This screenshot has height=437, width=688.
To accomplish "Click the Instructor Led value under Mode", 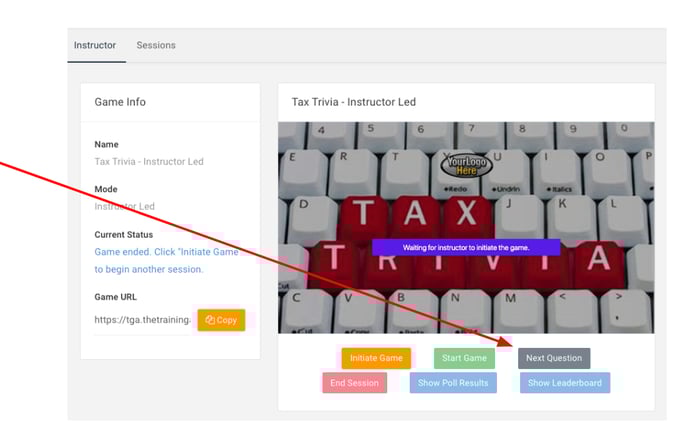I will [x=124, y=207].
